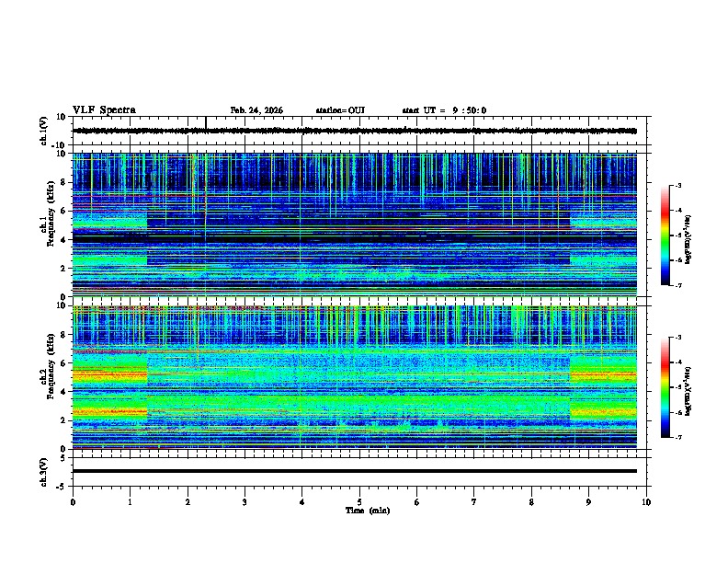Click time axis tick label "6"

416,502
